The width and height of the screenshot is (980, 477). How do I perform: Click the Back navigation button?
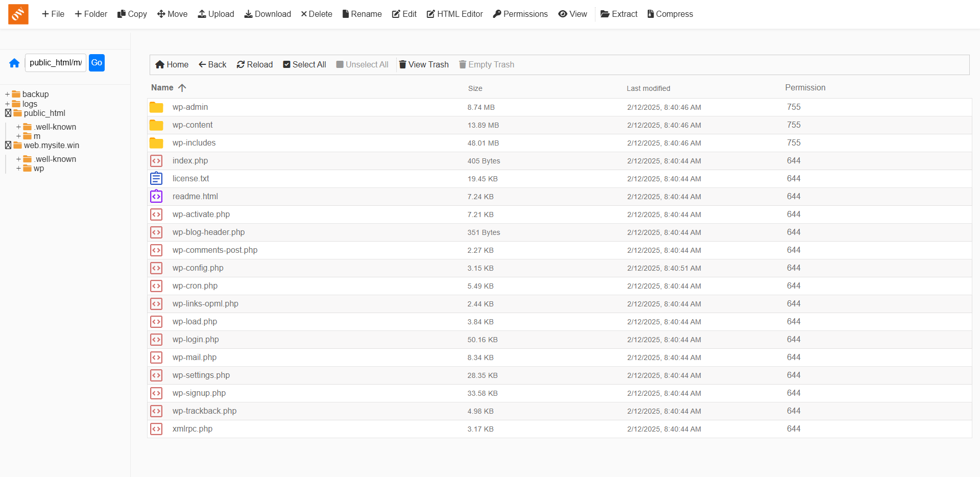click(212, 64)
